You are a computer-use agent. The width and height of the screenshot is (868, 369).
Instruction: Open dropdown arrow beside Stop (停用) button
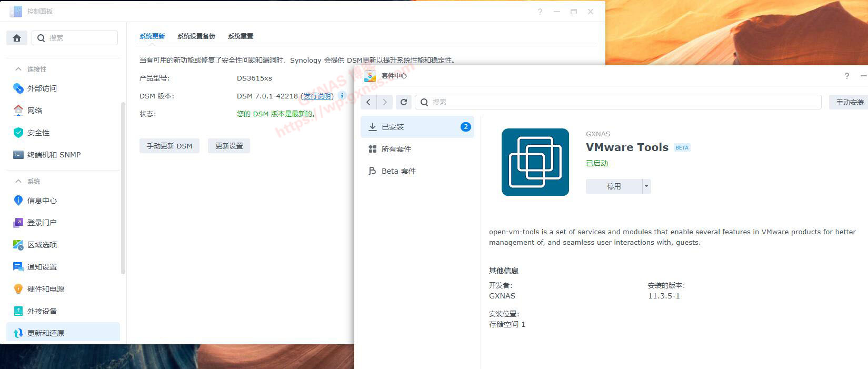click(646, 186)
